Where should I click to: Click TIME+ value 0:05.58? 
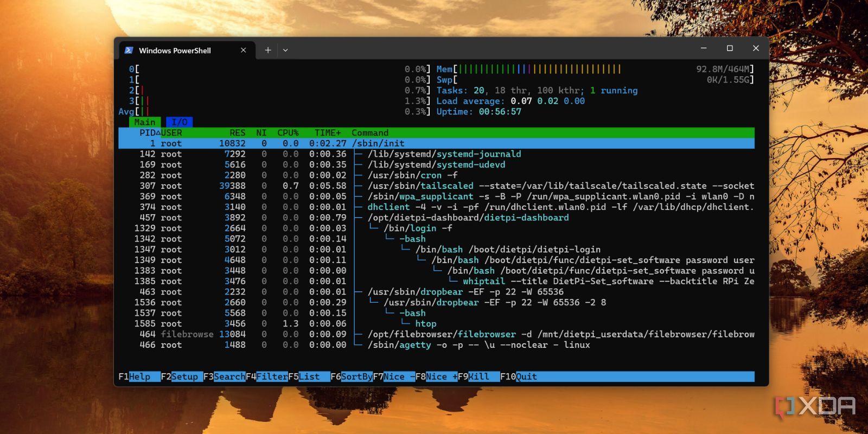pyautogui.click(x=328, y=186)
